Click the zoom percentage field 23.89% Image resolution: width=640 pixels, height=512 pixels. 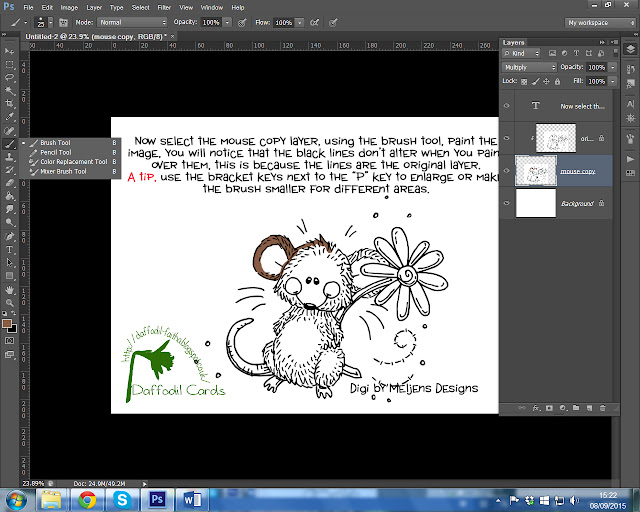tap(33, 483)
